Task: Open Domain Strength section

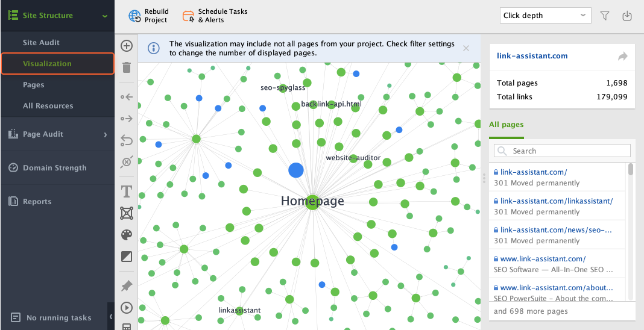Action: click(55, 167)
